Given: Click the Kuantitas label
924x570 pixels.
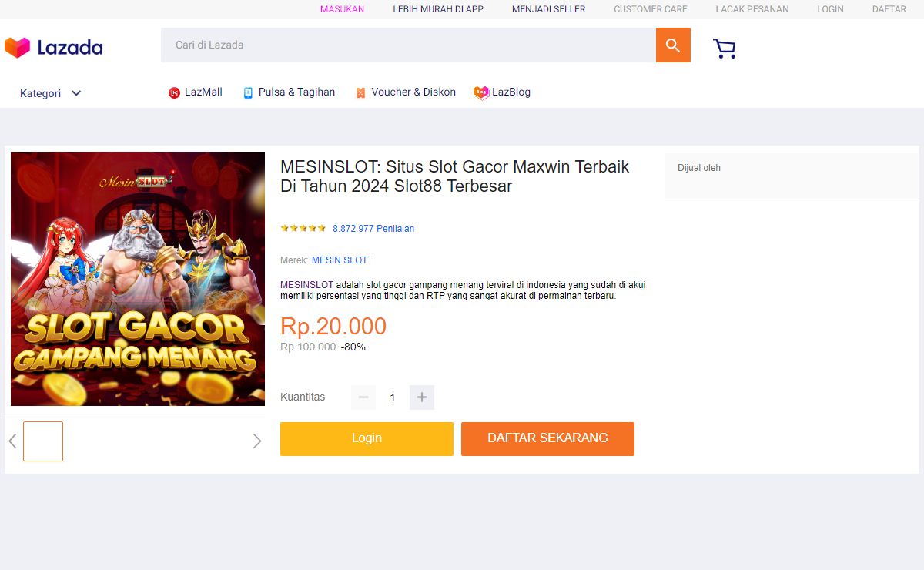Looking at the screenshot, I should pyautogui.click(x=303, y=397).
